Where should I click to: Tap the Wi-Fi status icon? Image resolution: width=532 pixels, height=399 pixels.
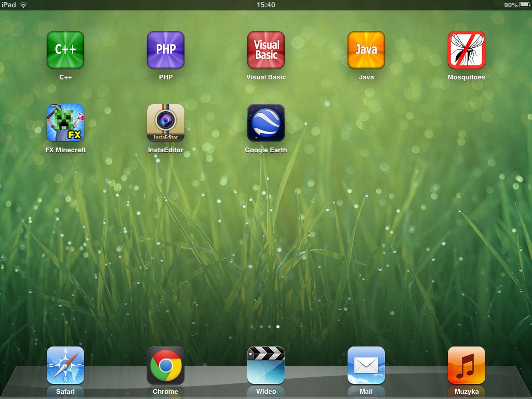pos(23,5)
